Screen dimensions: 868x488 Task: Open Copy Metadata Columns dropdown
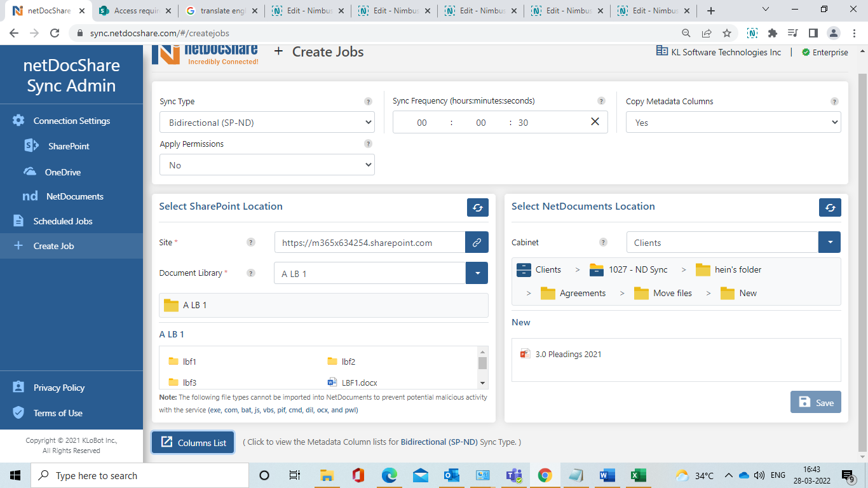point(733,123)
